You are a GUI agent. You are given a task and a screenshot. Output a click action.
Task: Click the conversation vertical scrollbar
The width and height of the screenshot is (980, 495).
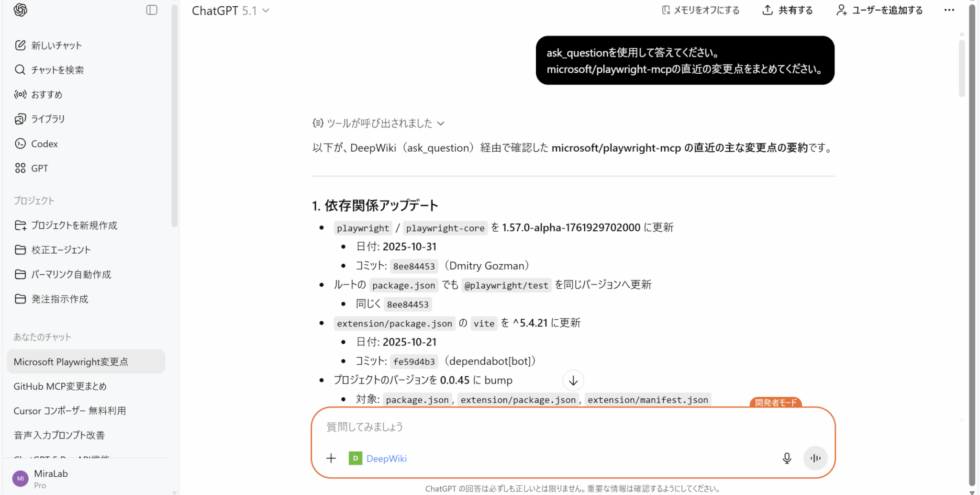click(962, 67)
